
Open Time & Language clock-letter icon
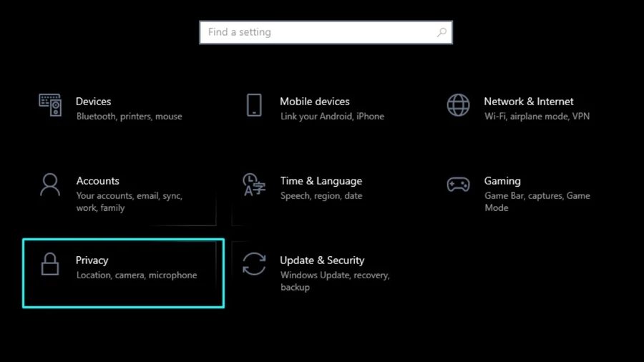[x=254, y=185]
